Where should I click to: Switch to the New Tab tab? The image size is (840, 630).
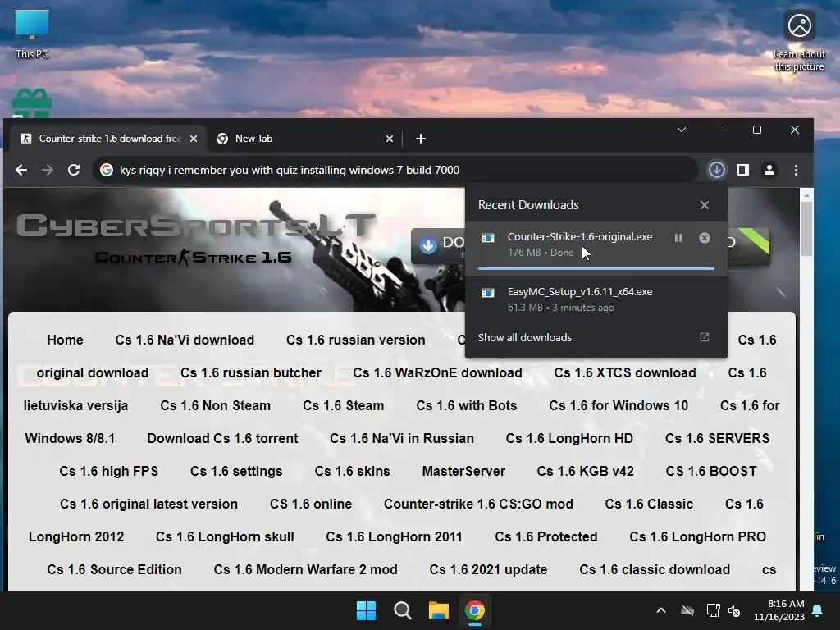coord(305,138)
